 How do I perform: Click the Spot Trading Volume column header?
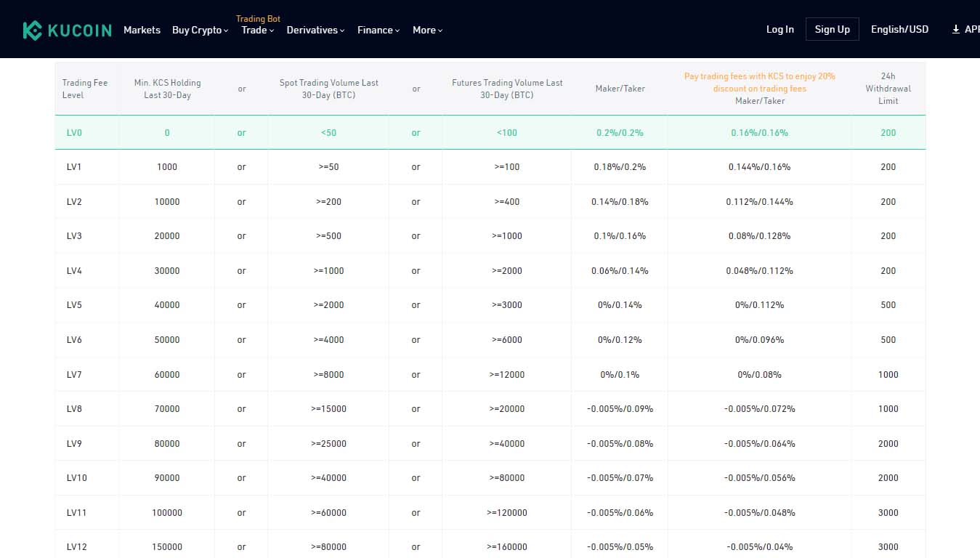click(x=328, y=89)
